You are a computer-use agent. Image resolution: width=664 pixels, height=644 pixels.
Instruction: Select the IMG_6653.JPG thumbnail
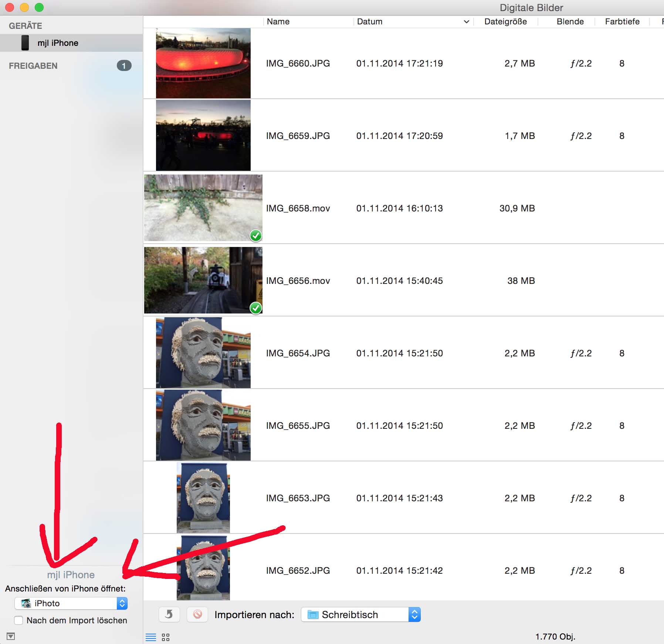click(x=203, y=498)
